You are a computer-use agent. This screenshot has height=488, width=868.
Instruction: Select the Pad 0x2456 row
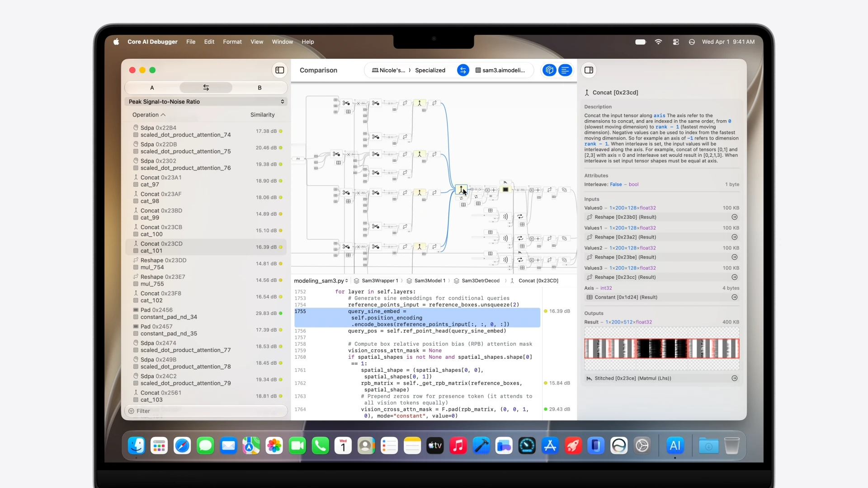[x=206, y=313]
